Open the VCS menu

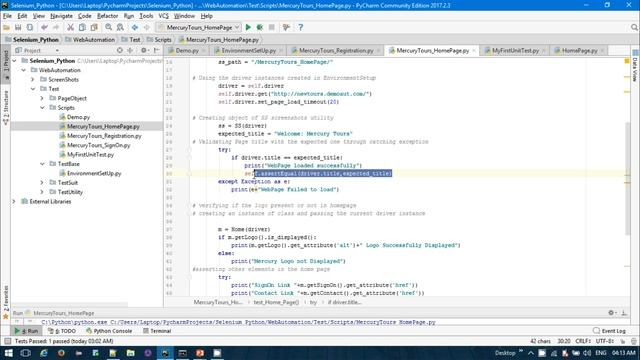[163, 16]
